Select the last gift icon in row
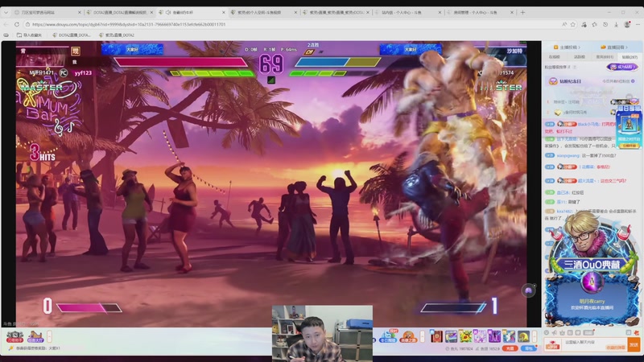This screenshot has height=362, width=644. [x=524, y=336]
